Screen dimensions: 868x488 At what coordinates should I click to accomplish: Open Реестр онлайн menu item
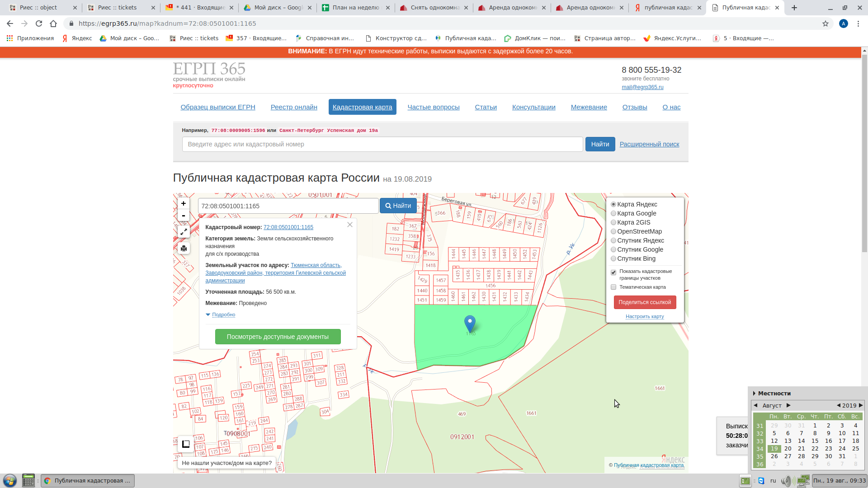[x=294, y=107]
